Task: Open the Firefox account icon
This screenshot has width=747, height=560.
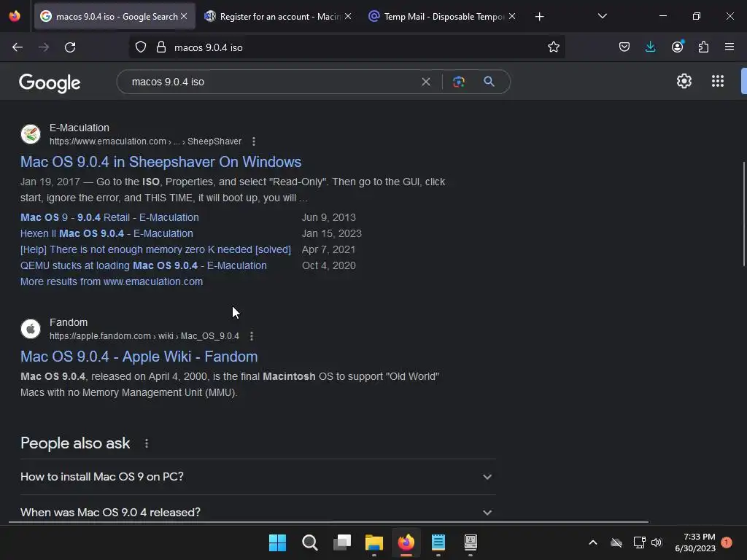Action: [x=677, y=47]
